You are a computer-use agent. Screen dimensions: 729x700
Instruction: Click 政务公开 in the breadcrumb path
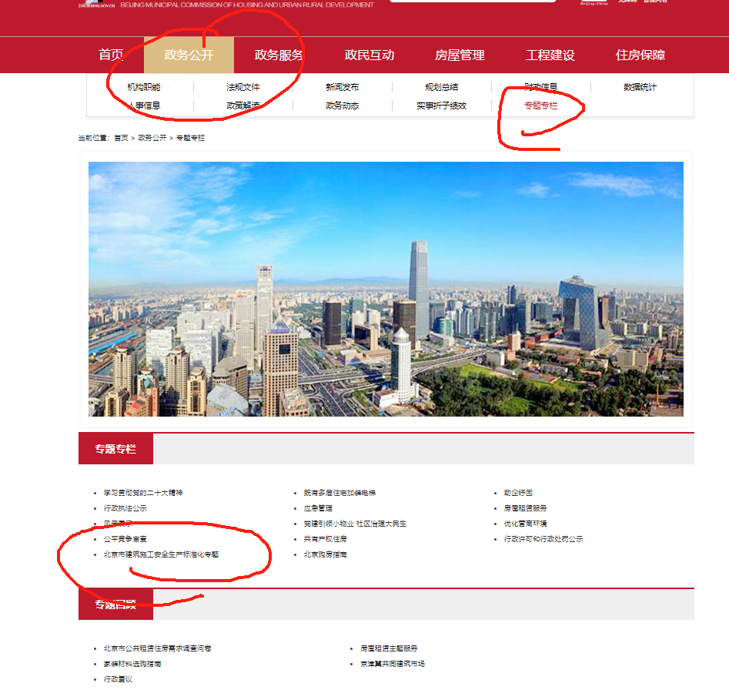[x=152, y=138]
